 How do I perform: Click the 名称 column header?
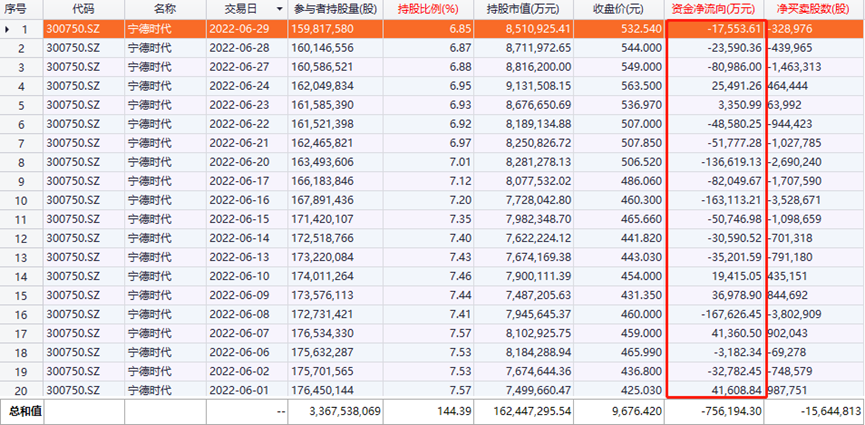pos(165,9)
